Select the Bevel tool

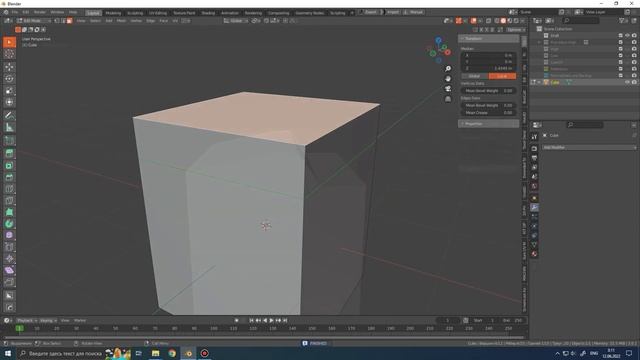point(9,177)
